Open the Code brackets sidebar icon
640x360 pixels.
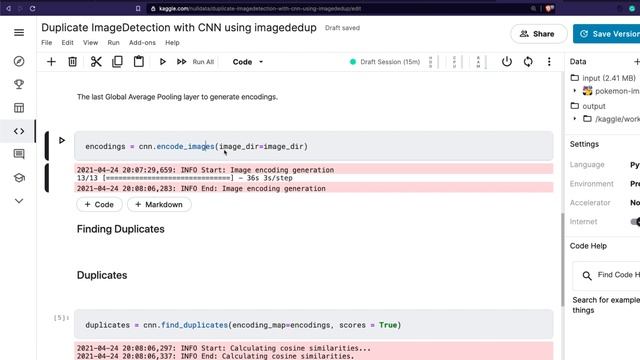tap(19, 131)
